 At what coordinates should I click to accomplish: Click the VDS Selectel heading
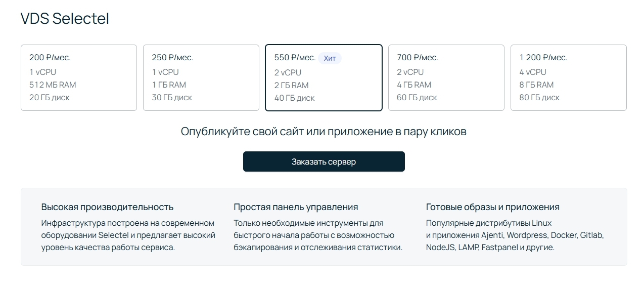click(65, 19)
